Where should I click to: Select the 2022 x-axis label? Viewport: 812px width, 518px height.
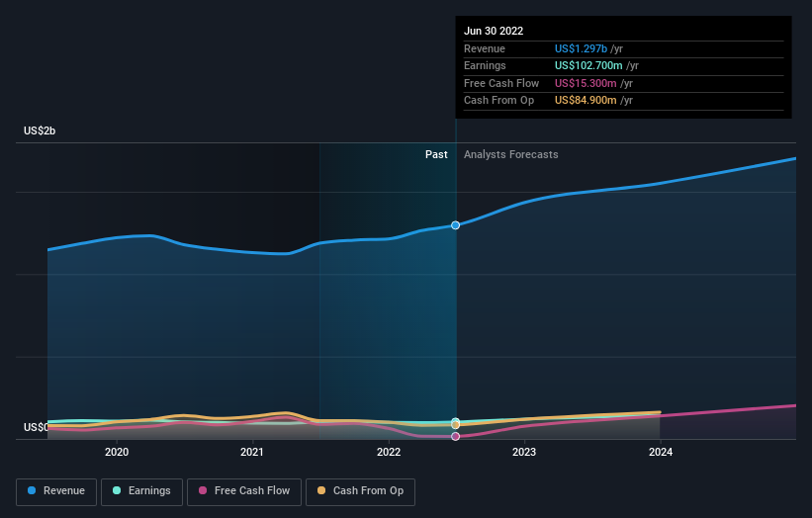click(389, 452)
